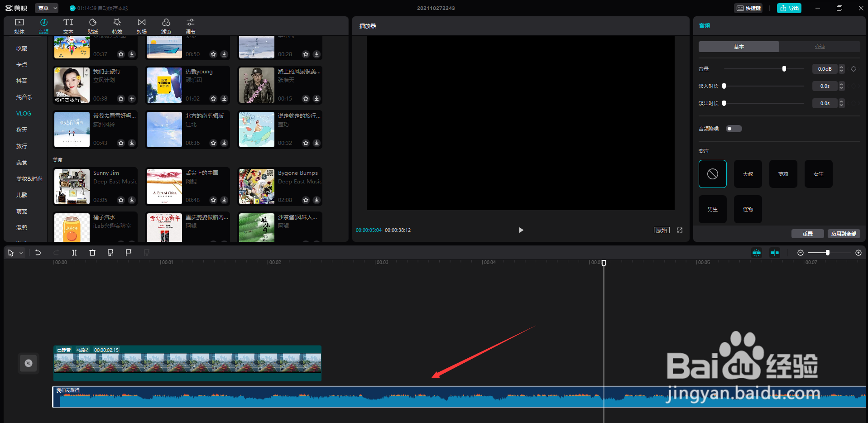Favorite the 路上的风景很美 track
Viewport: 868px width, 423px height.
pos(306,99)
